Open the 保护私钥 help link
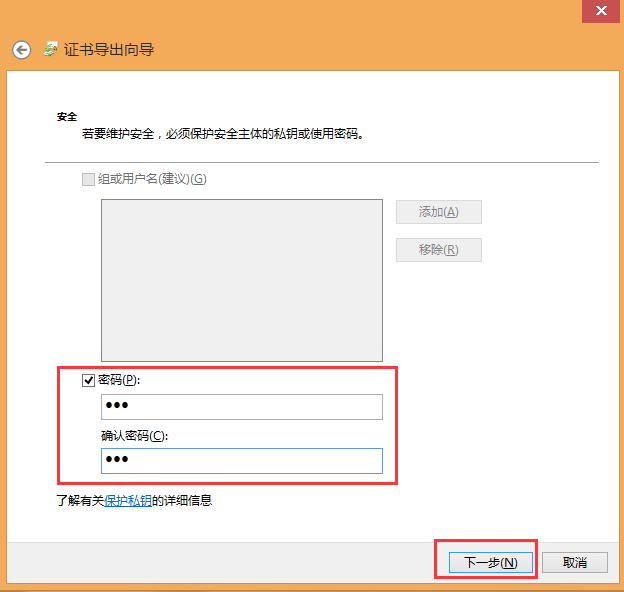Image resolution: width=624 pixels, height=592 pixels. [128, 500]
